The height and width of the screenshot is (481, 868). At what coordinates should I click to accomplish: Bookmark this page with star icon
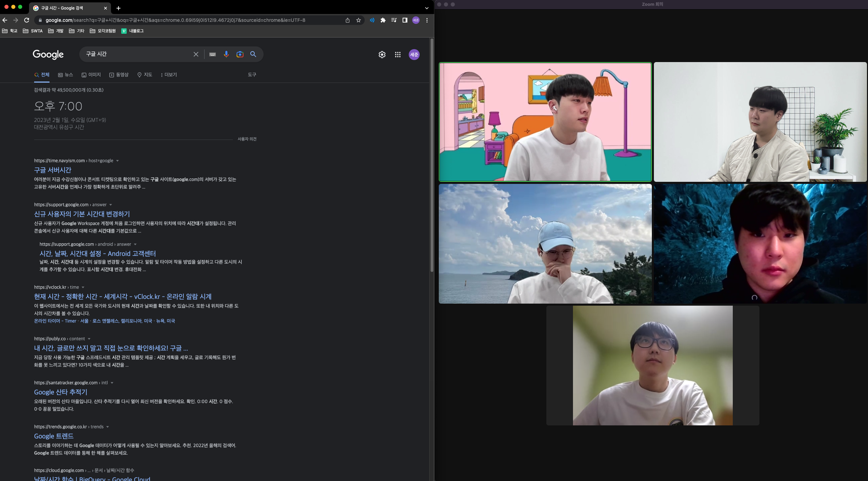tap(359, 20)
